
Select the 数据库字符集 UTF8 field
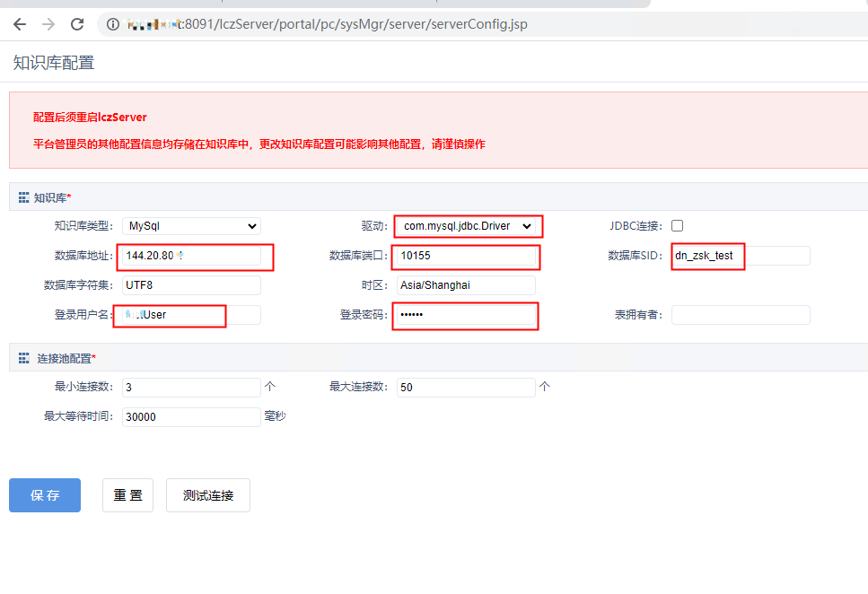(x=191, y=285)
